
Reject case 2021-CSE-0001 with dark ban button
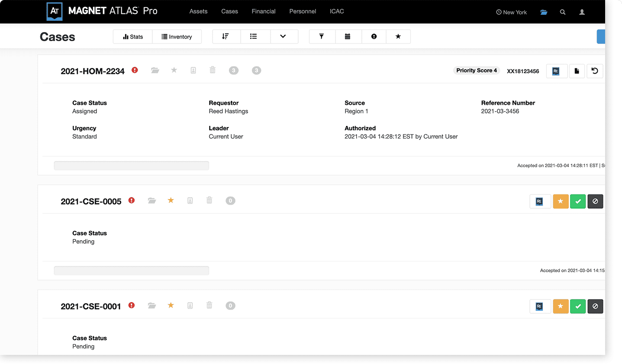595,306
